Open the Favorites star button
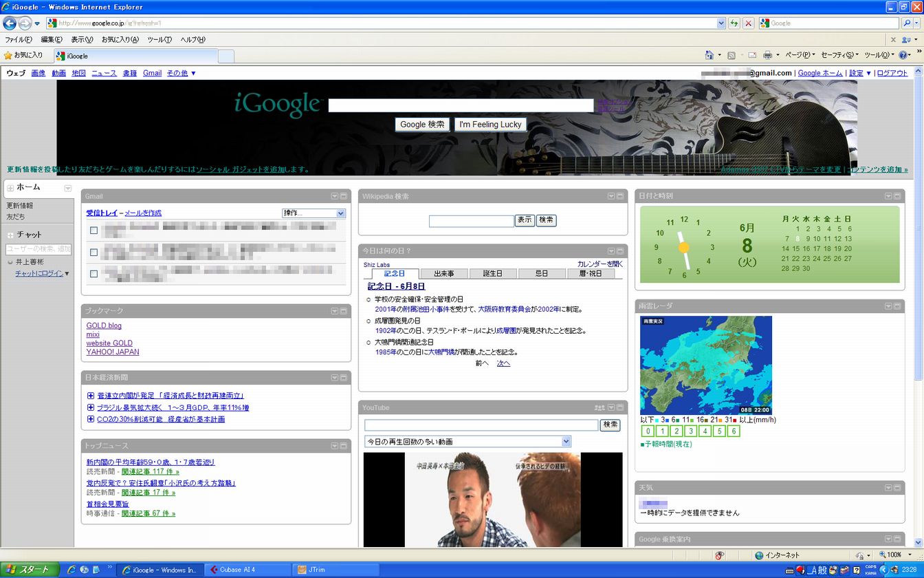The height and width of the screenshot is (578, 924). coord(23,55)
